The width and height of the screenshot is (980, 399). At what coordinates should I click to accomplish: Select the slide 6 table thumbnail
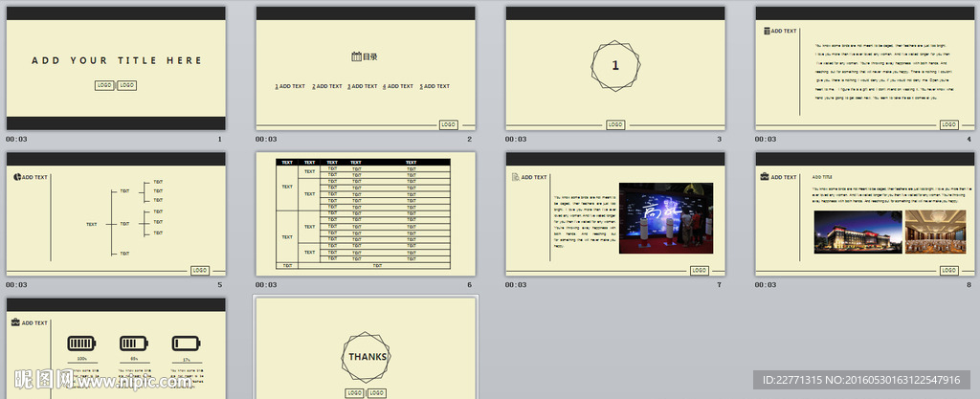click(x=366, y=214)
